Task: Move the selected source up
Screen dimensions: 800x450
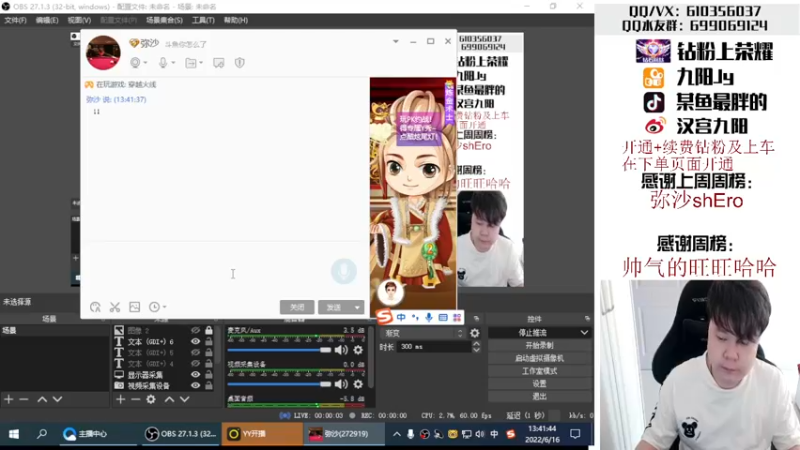Action: tap(169, 399)
